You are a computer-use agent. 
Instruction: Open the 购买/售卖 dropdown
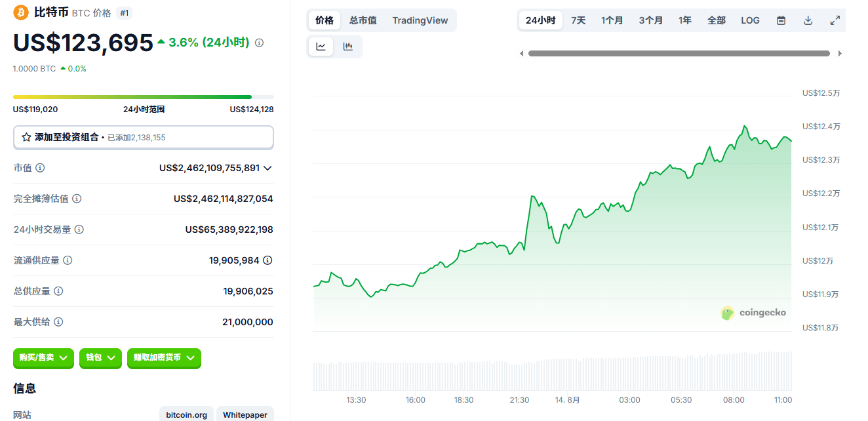(44, 358)
